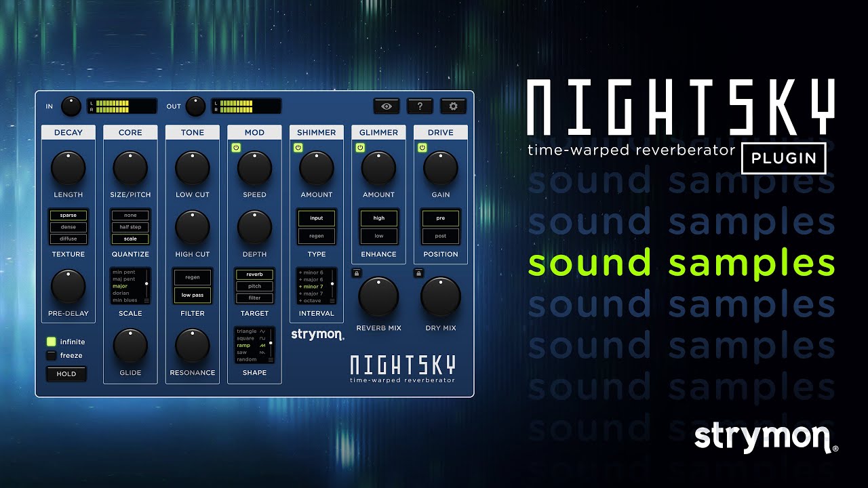Click the PRE-DELAY knob
Screen dimensions: 868x488
point(68,287)
